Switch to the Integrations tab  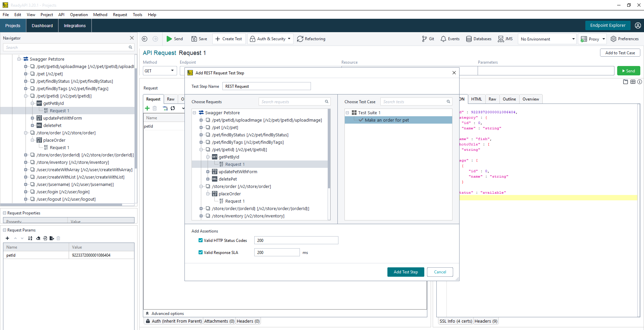pos(75,26)
